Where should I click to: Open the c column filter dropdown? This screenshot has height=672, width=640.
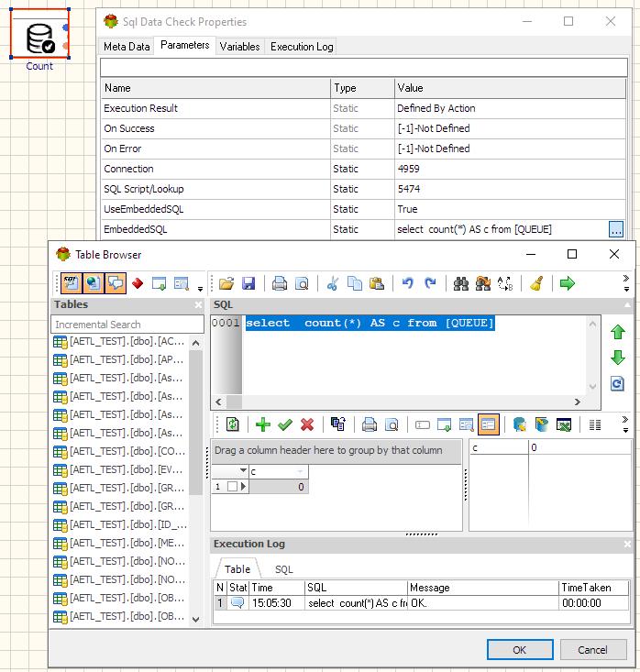coord(300,471)
